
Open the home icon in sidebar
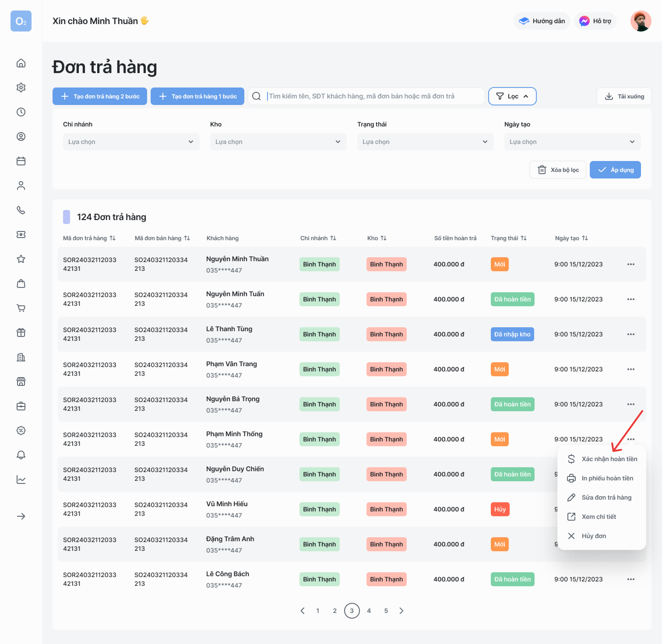click(21, 63)
